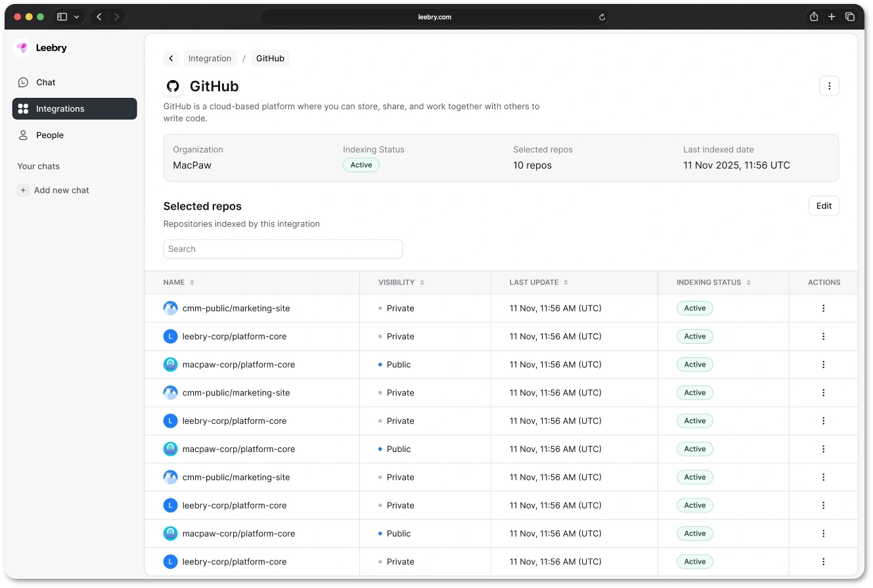Click the plus icon beside Add new chat
The width and height of the screenshot is (873, 588).
(x=23, y=190)
